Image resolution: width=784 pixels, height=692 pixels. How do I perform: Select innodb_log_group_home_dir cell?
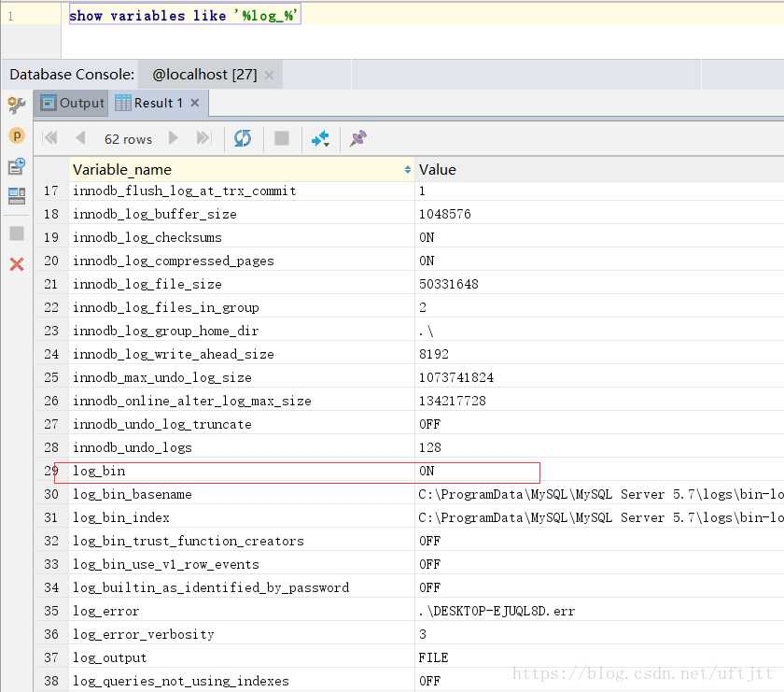click(x=242, y=331)
